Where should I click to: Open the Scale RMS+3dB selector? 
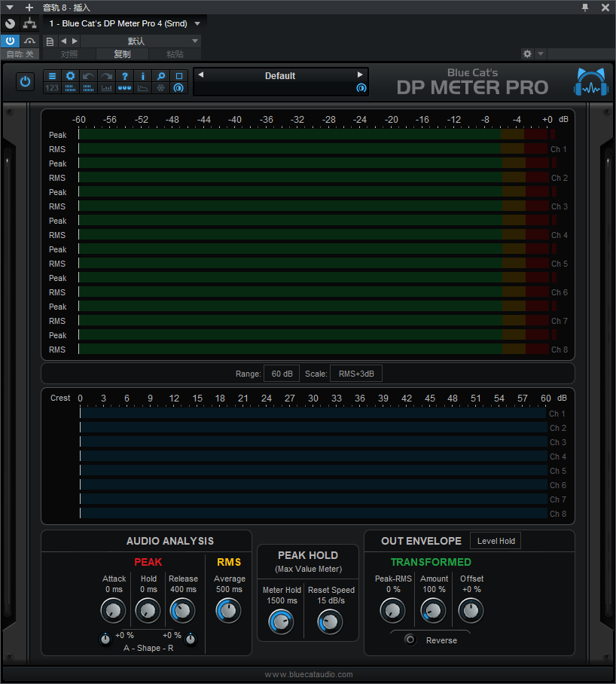coord(356,374)
